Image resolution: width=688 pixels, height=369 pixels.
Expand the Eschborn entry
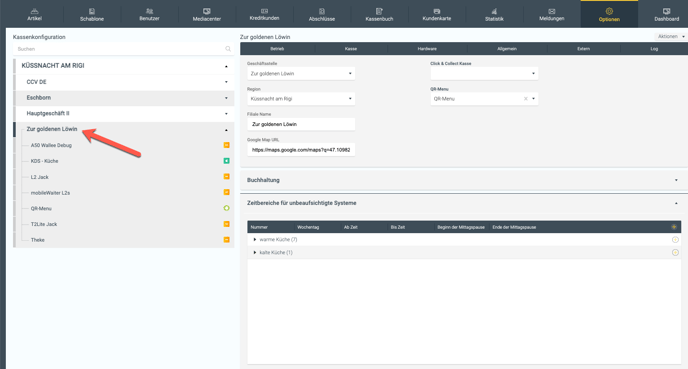click(226, 98)
